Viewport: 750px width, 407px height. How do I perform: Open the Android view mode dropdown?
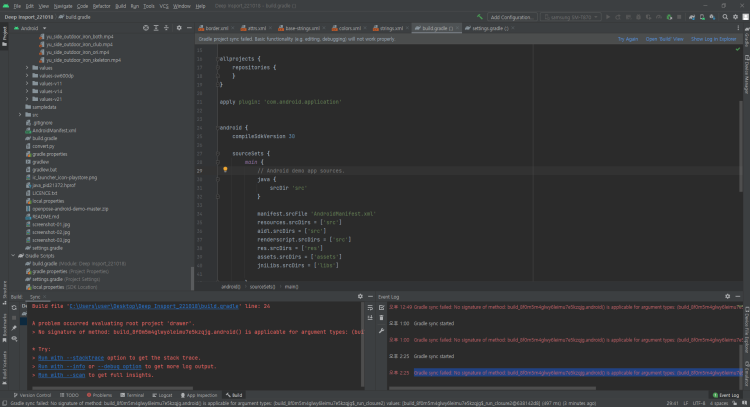point(30,28)
